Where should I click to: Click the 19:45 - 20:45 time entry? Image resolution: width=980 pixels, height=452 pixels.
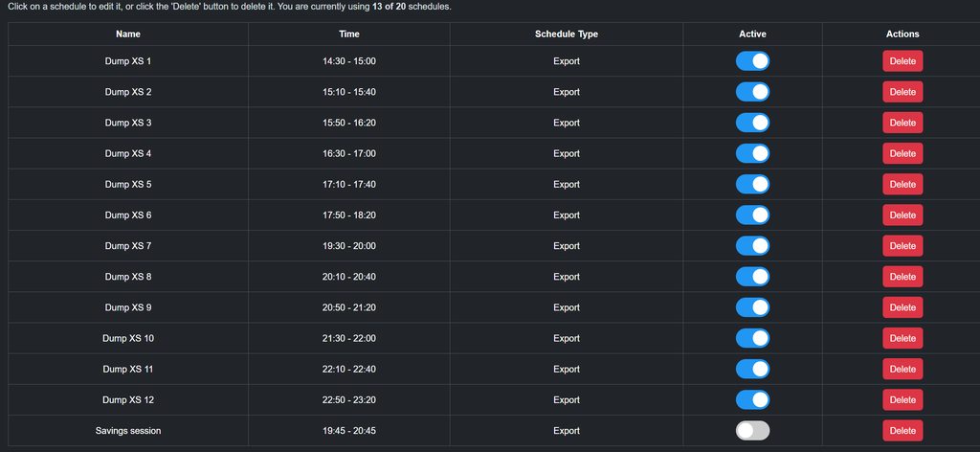tap(349, 431)
